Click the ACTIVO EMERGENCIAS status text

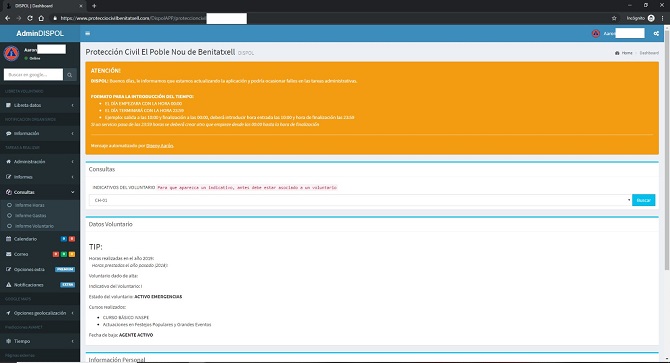tap(158, 297)
